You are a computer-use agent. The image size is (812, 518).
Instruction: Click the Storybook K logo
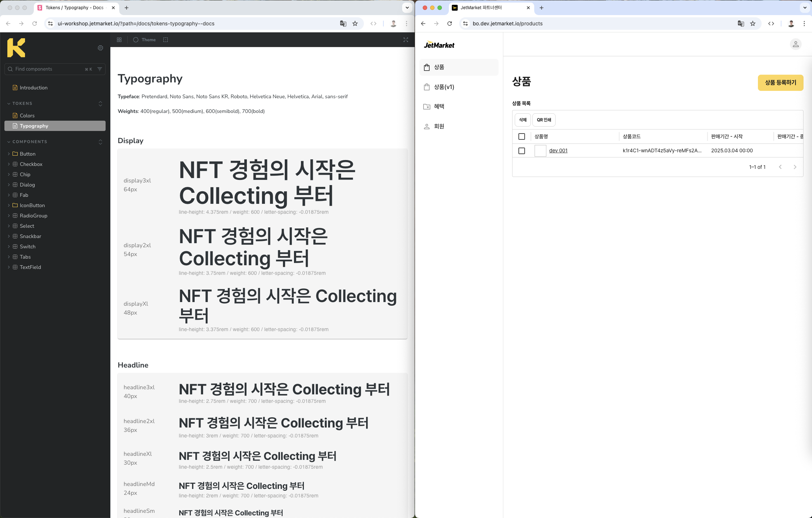(16, 48)
